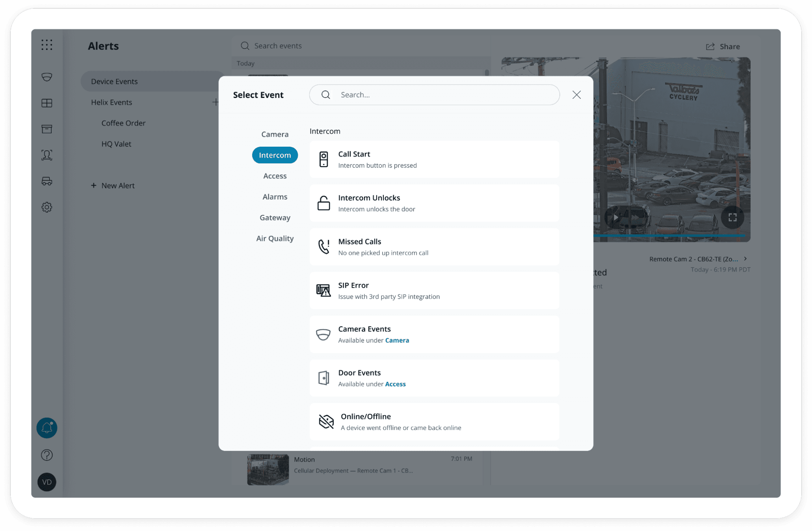Switch to the Access event category
Viewport: 812px width, 531px height.
[275, 176]
